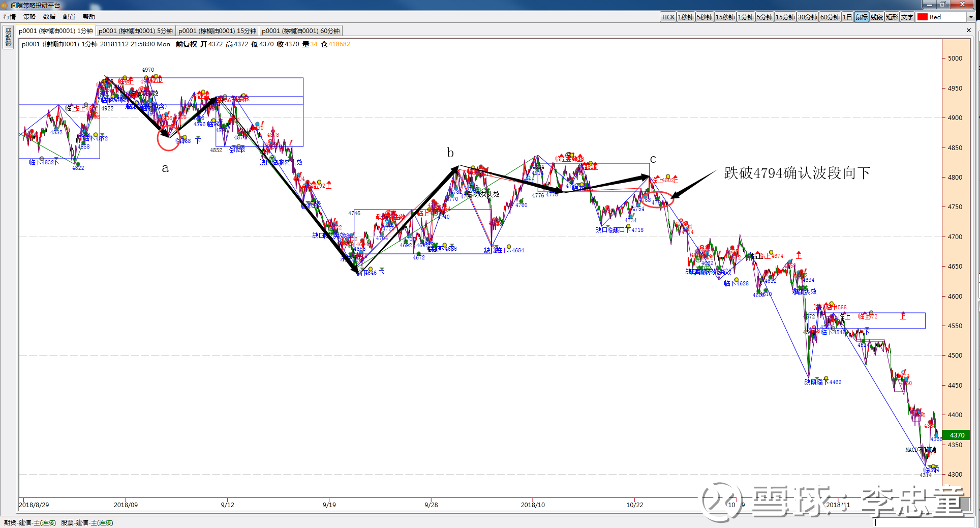Set chart period to 5秒钟

click(x=705, y=17)
